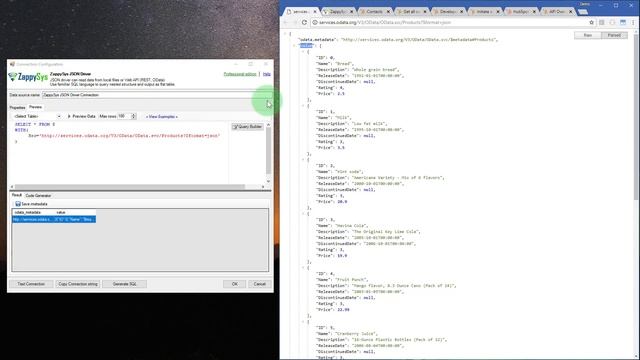The width and height of the screenshot is (640, 360).
Task: Select the HubSpot browser tab
Action: [x=520, y=12]
